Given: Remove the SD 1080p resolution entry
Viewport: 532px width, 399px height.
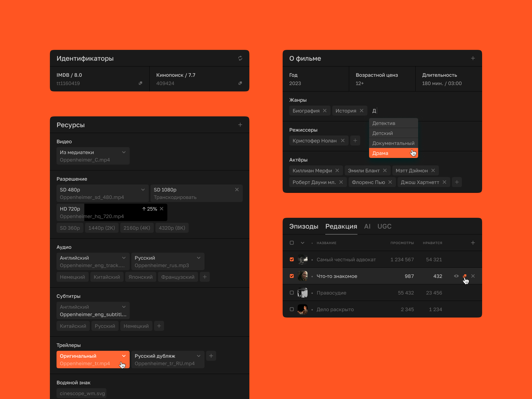Looking at the screenshot, I should click(237, 190).
